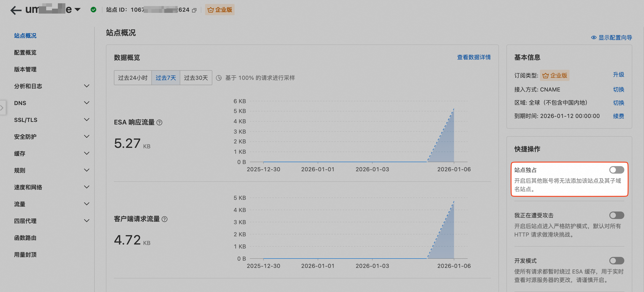Image resolution: width=644 pixels, height=292 pixels.
Task: Click the green verified status icon
Action: (93, 10)
